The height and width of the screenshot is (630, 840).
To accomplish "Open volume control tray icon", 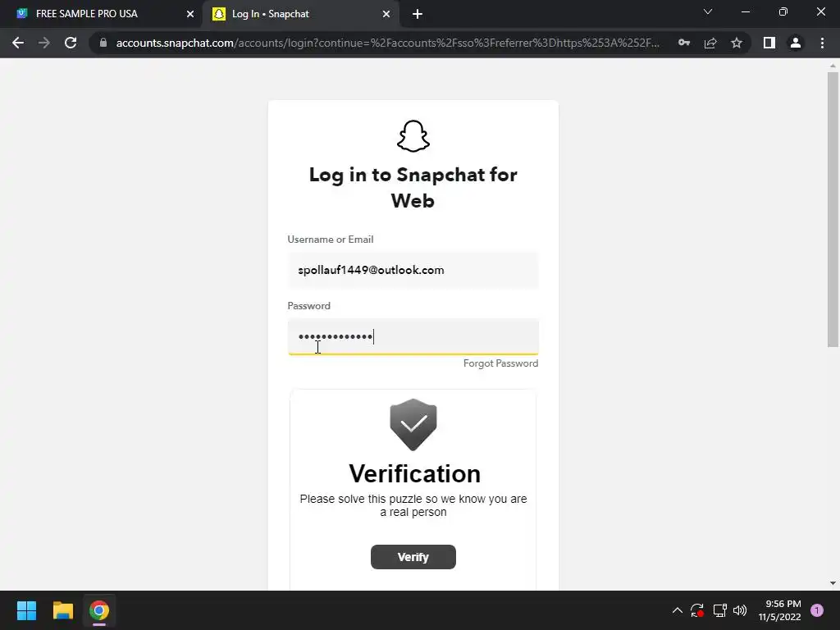I will 740,610.
